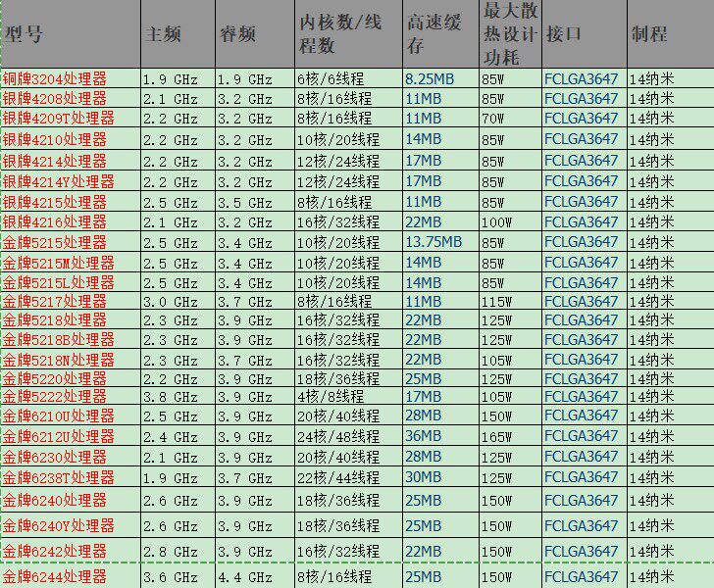Click FCLGA3647 in 金牌6244 row
The height and width of the screenshot is (588, 714).
click(x=581, y=576)
